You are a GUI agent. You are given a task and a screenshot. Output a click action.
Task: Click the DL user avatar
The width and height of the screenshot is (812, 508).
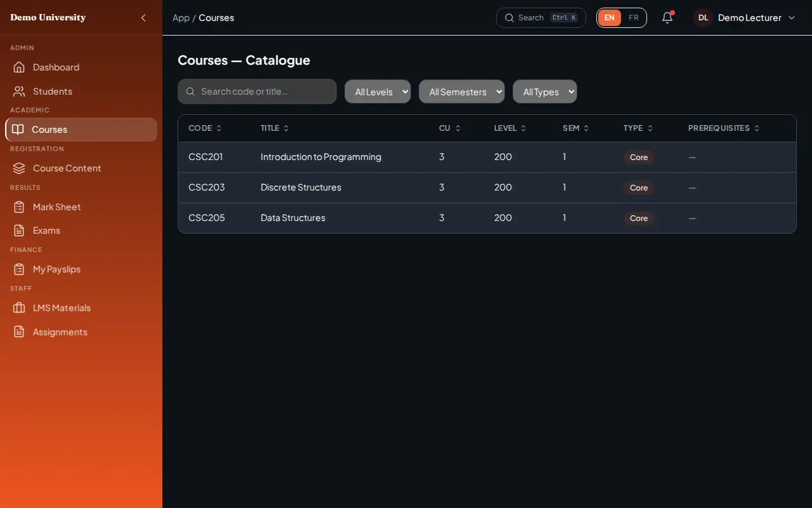[703, 18]
